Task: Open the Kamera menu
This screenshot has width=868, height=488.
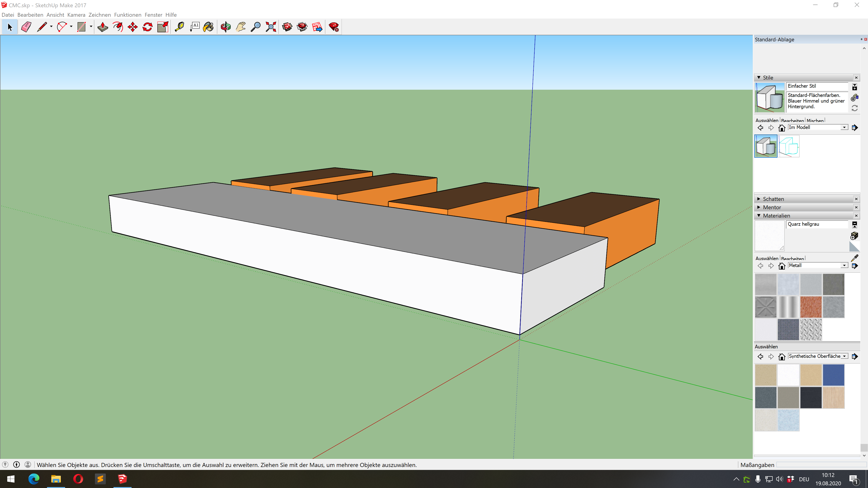Action: [76, 15]
